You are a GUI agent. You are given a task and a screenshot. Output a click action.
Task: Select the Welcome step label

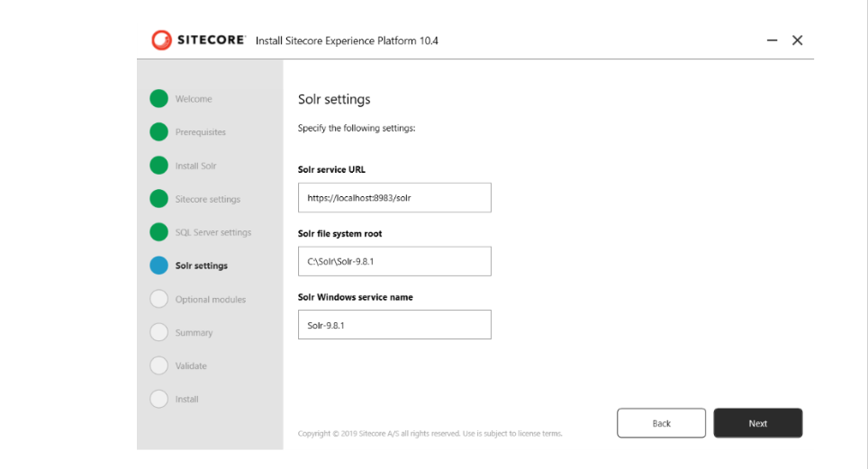click(194, 99)
